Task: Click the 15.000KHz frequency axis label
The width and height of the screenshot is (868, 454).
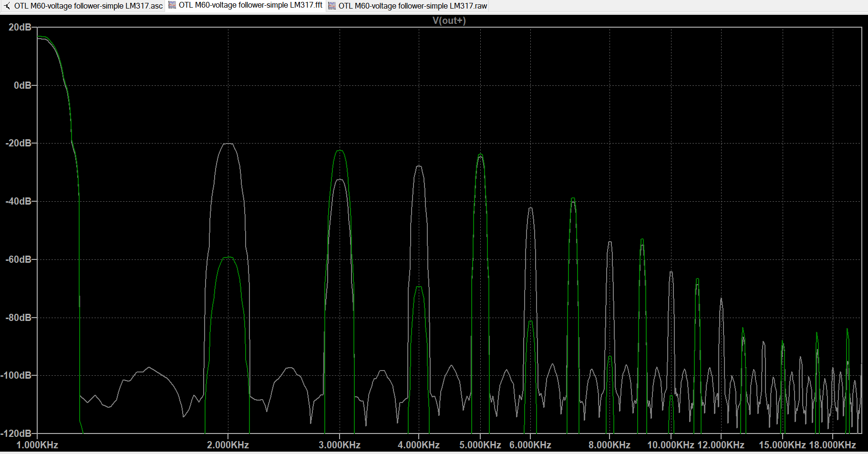Action: tap(782, 445)
